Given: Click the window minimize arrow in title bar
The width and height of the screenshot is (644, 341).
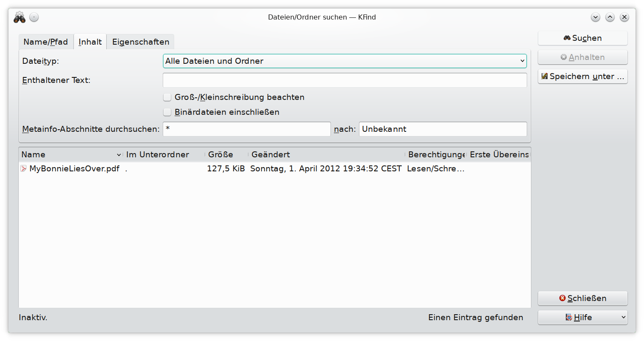Looking at the screenshot, I should click(595, 17).
